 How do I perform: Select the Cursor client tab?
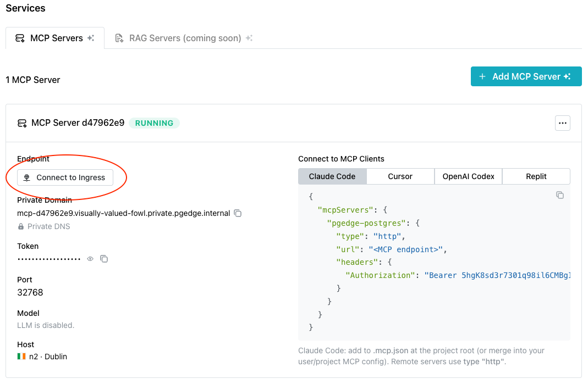[400, 176]
